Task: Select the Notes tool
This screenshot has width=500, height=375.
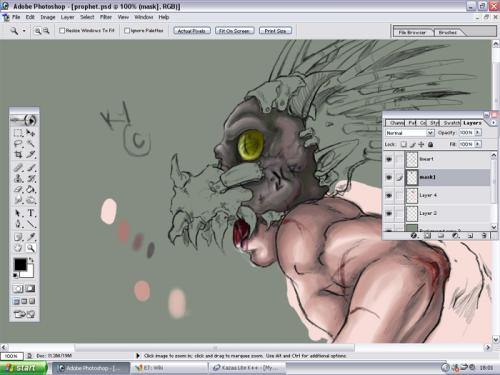Action: 18,237
